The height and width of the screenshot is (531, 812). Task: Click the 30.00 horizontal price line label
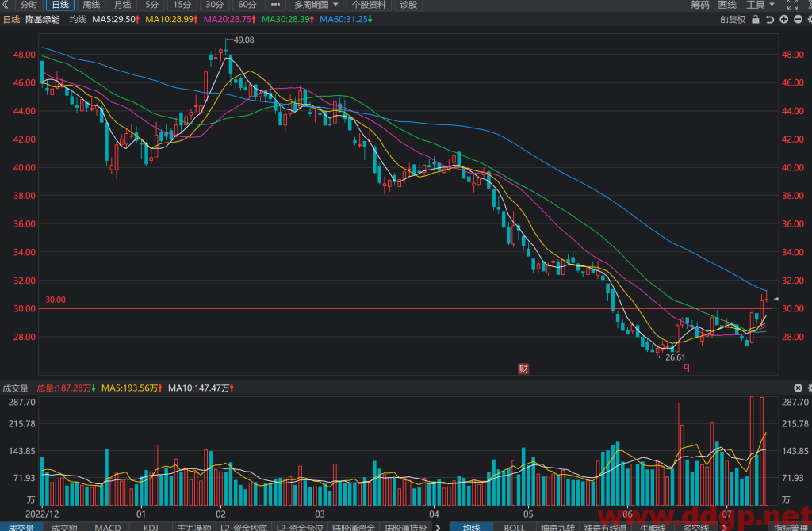56,300
